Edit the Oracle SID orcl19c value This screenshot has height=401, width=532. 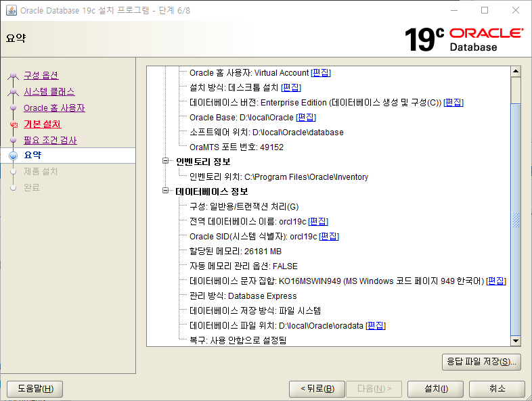tap(329, 236)
